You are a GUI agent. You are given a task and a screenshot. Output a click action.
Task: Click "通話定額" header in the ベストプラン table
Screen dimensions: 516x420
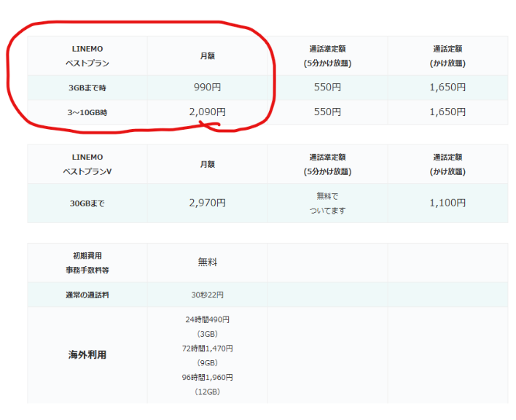pyautogui.click(x=447, y=56)
